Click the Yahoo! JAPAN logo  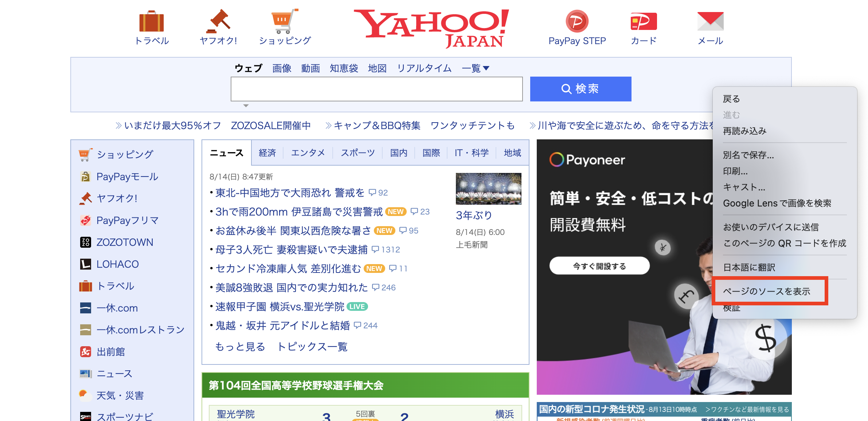431,28
